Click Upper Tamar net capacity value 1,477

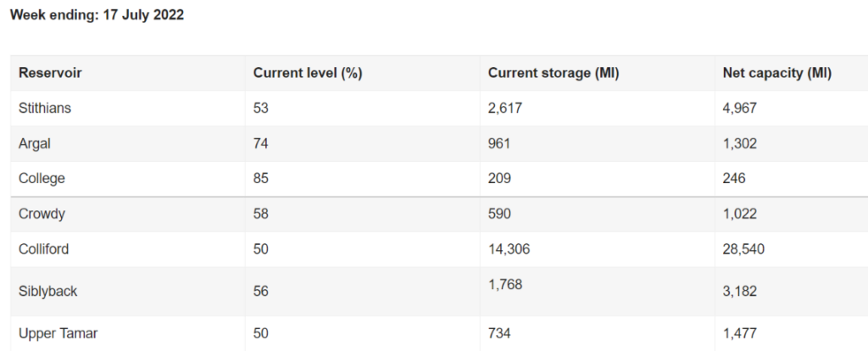coord(739,333)
